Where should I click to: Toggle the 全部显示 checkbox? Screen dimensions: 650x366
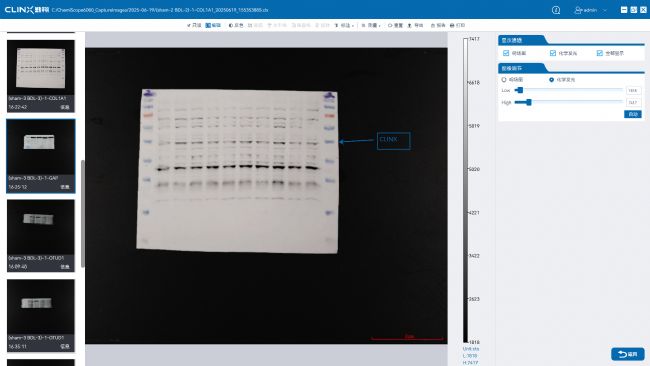click(x=599, y=53)
